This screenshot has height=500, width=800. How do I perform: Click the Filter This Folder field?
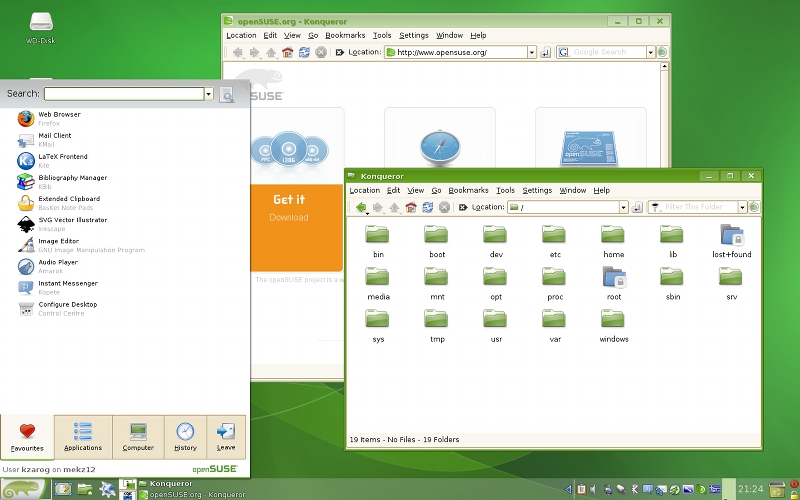point(693,207)
